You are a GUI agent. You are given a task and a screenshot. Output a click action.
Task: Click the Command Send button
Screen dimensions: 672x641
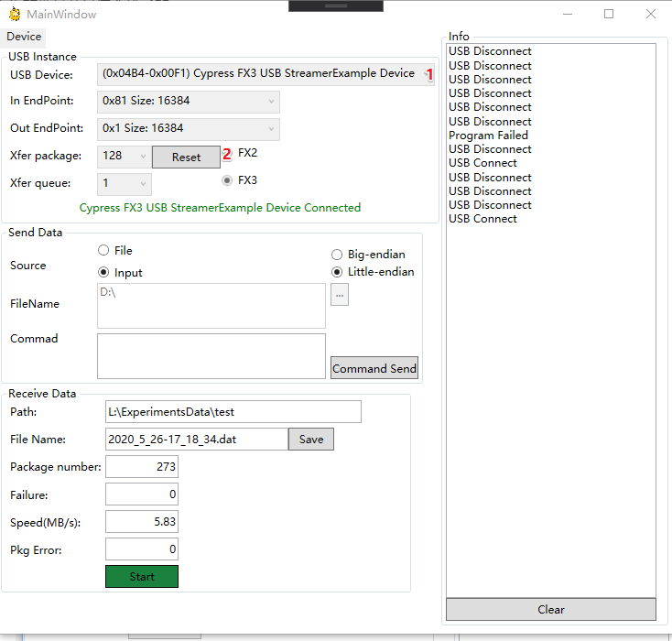coord(374,368)
